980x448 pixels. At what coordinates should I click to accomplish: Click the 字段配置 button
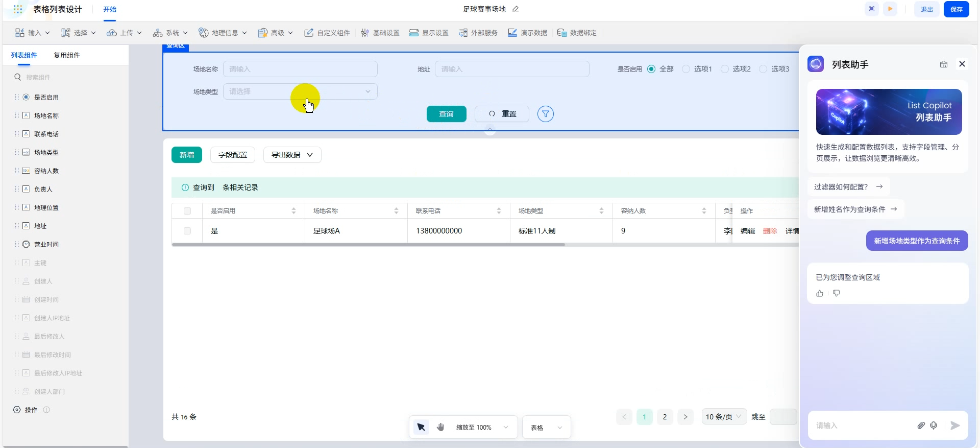pos(233,155)
